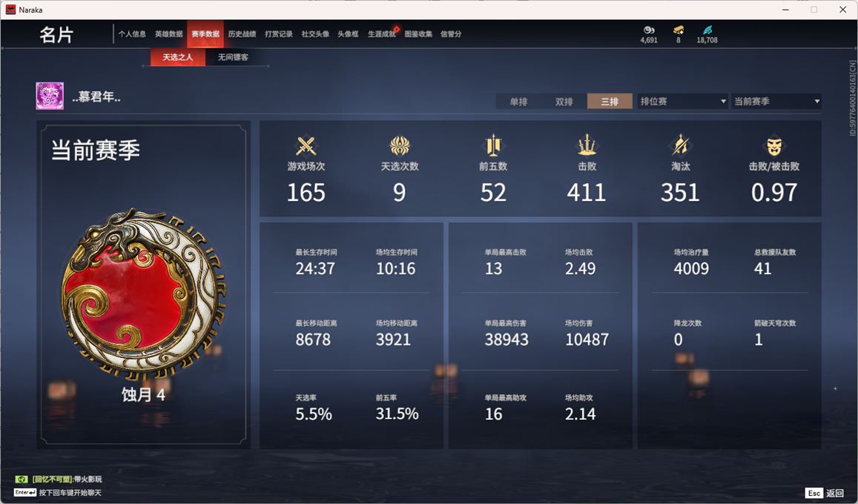The height and width of the screenshot is (504, 858).
Task: Open the 排位赛 match type dropdown
Action: click(x=682, y=101)
